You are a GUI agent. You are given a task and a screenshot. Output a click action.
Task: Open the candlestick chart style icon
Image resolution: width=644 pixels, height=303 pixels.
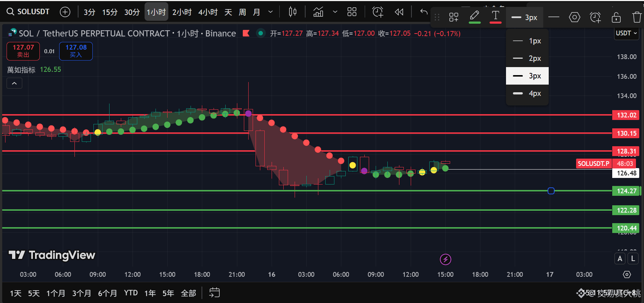click(292, 12)
